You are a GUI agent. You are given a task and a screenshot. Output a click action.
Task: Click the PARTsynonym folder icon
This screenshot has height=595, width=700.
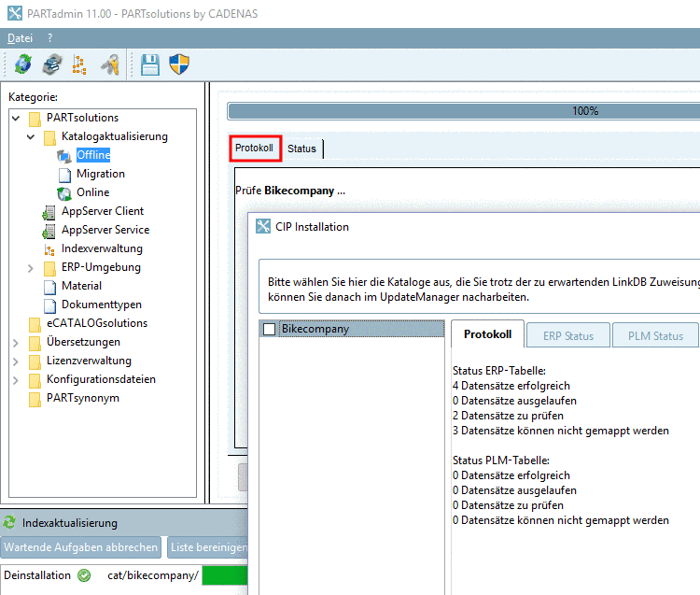pyautogui.click(x=35, y=399)
